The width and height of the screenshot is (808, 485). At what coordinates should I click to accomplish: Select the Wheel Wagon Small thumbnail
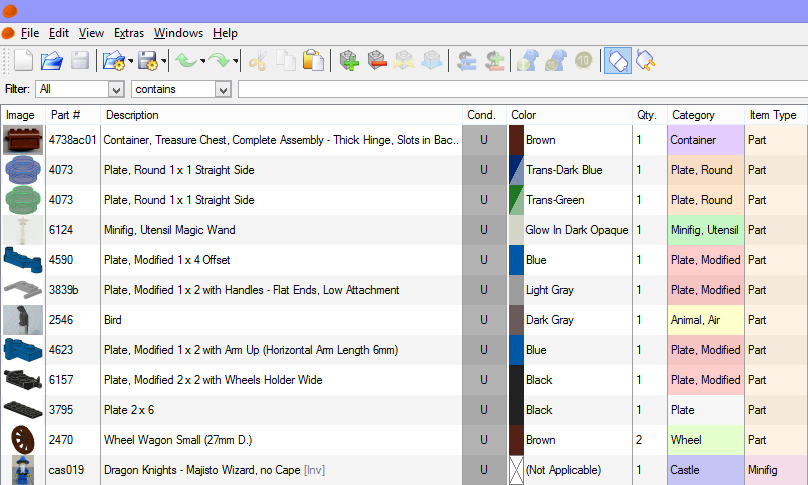[x=23, y=440]
